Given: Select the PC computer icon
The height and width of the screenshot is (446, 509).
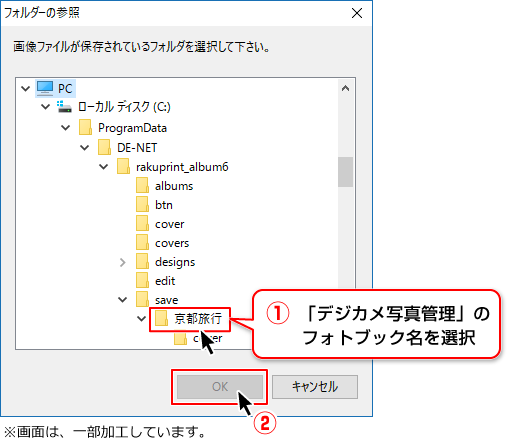Looking at the screenshot, I should [45, 88].
